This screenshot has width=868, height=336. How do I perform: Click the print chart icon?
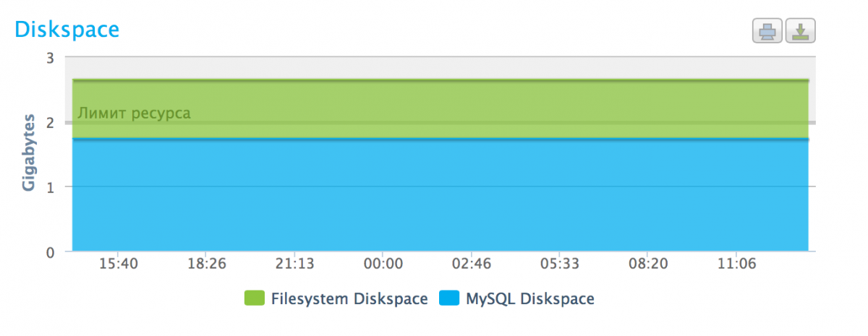(x=767, y=31)
